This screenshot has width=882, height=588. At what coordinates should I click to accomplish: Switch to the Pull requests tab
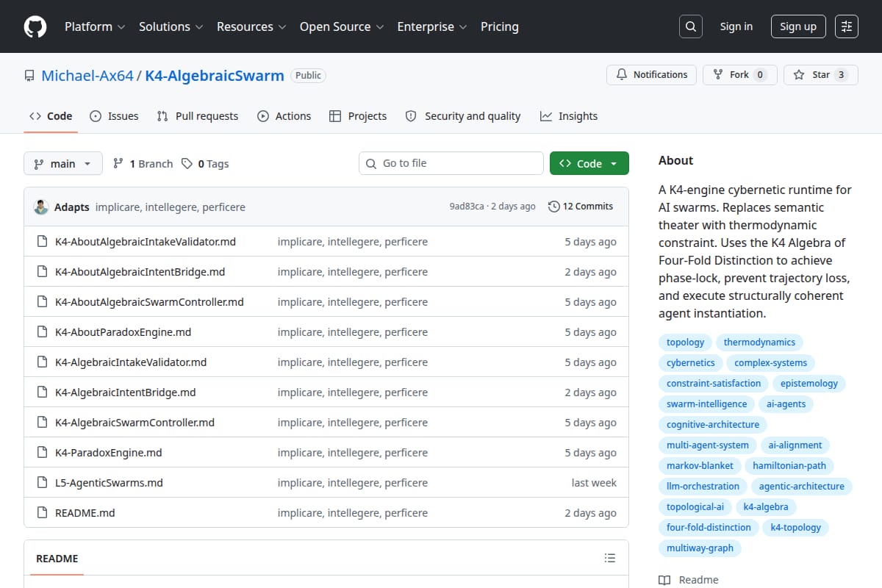pos(198,116)
